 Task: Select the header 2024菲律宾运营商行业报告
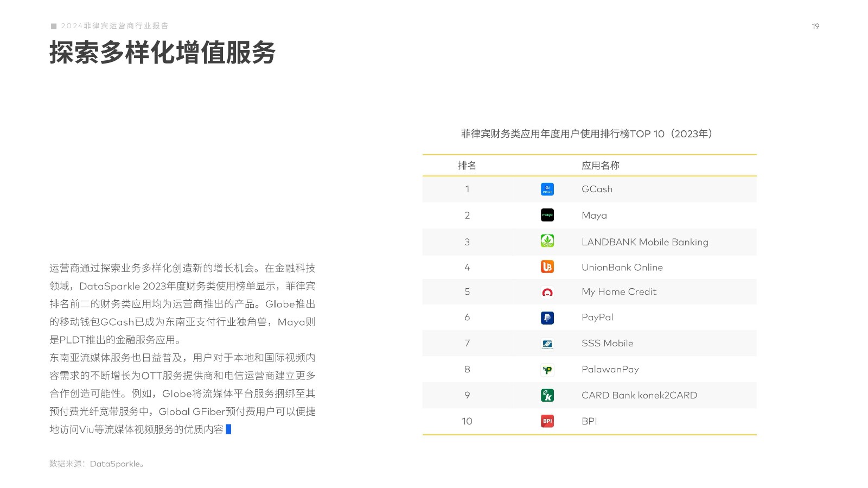(x=114, y=26)
